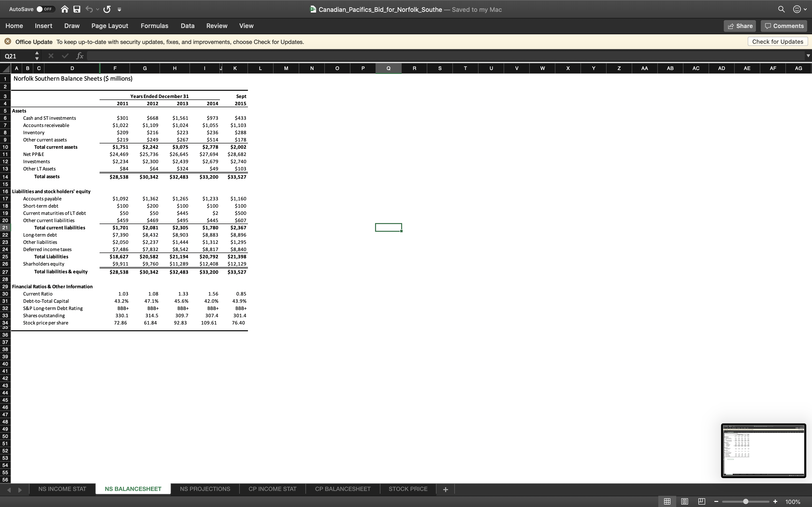
Task: Expand the formula bar
Action: pos(808,56)
